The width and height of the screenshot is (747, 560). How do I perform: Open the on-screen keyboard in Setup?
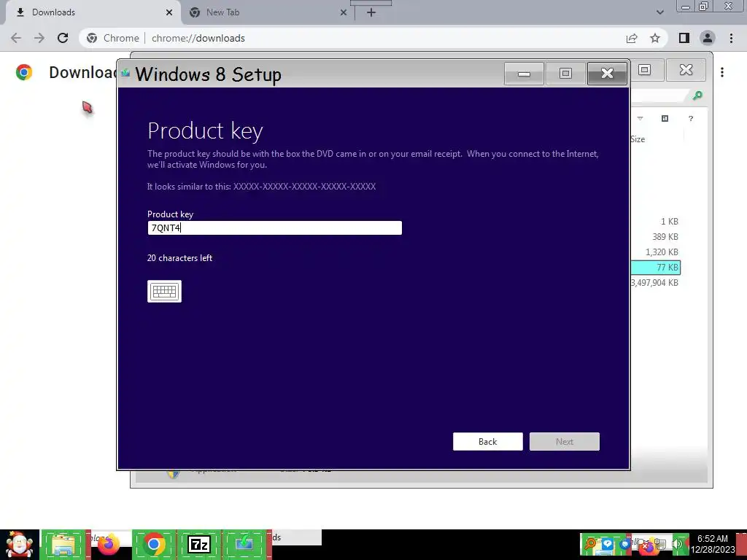point(164,291)
